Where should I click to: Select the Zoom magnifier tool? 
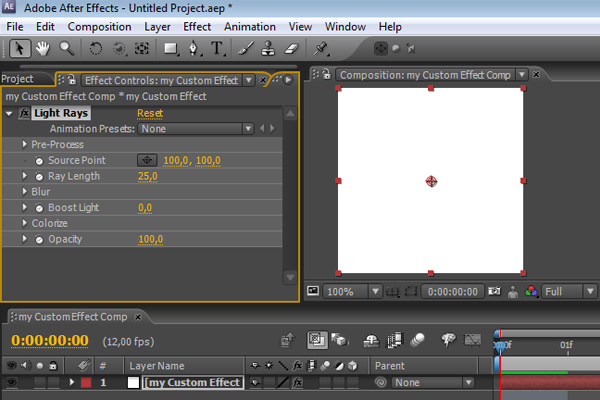[x=66, y=49]
